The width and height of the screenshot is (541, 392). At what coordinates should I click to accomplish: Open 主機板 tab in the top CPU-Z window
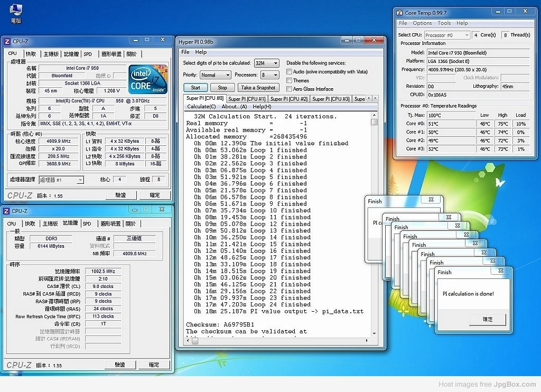[51, 54]
